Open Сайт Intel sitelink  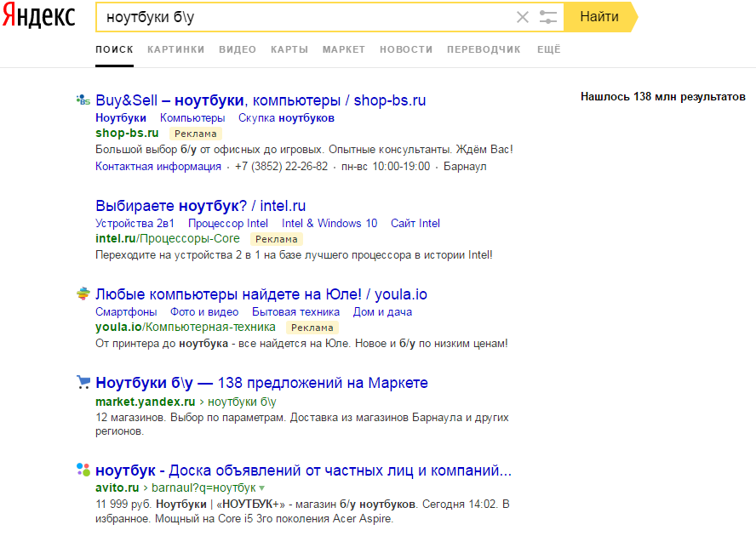415,223
